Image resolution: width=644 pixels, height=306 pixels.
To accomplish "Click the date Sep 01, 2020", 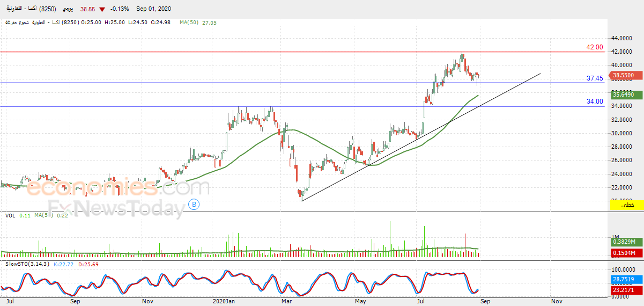I will [154, 10].
